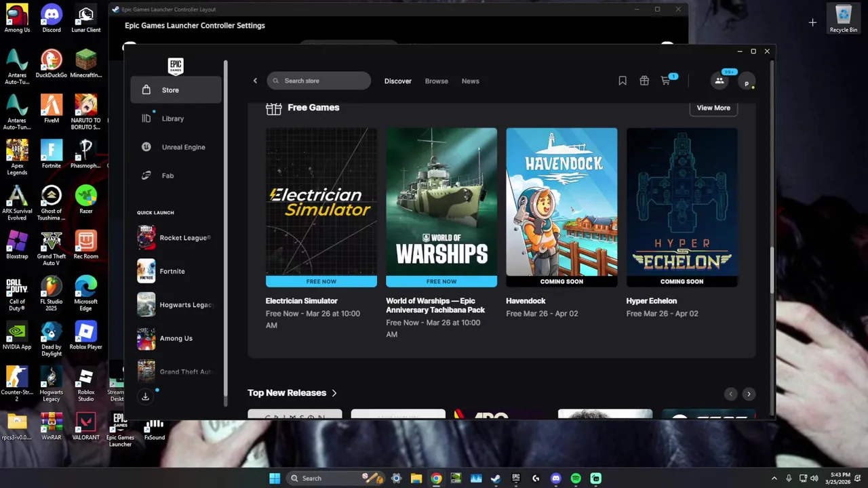The image size is (868, 488).
Task: Select Razer desktop shortcut
Action: [x=85, y=200]
